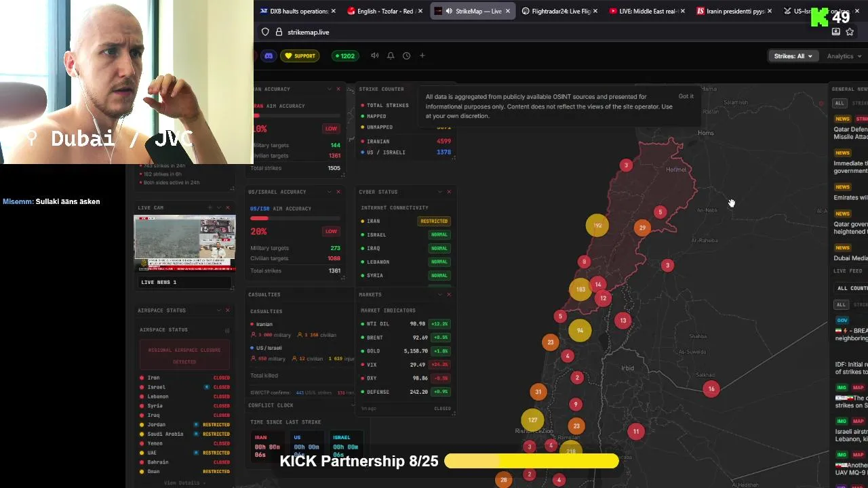Toggle the sound speaker icon in toolbar
The image size is (868, 488).
coord(374,56)
